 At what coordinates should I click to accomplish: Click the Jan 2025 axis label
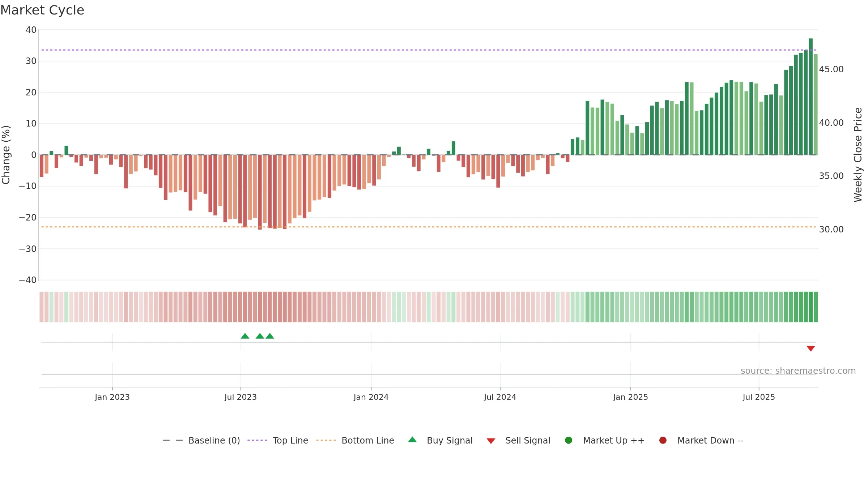point(630,397)
